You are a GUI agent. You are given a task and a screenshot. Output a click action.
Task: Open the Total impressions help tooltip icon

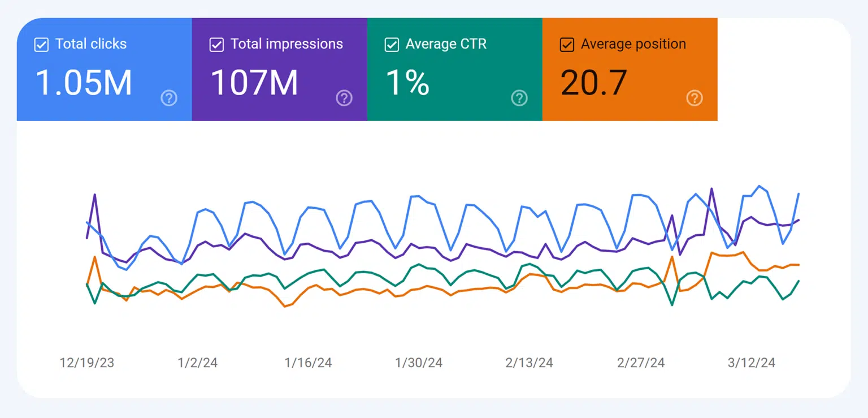pyautogui.click(x=344, y=98)
